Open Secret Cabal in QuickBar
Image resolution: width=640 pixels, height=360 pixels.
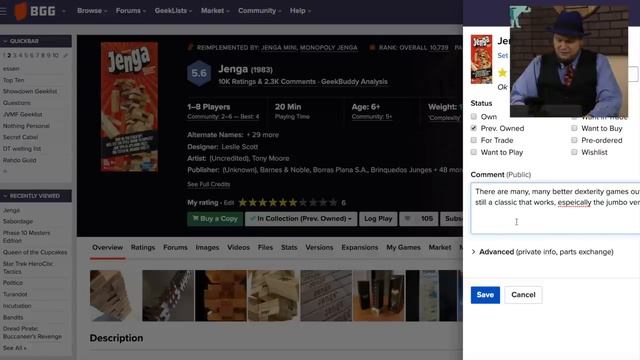click(20, 137)
